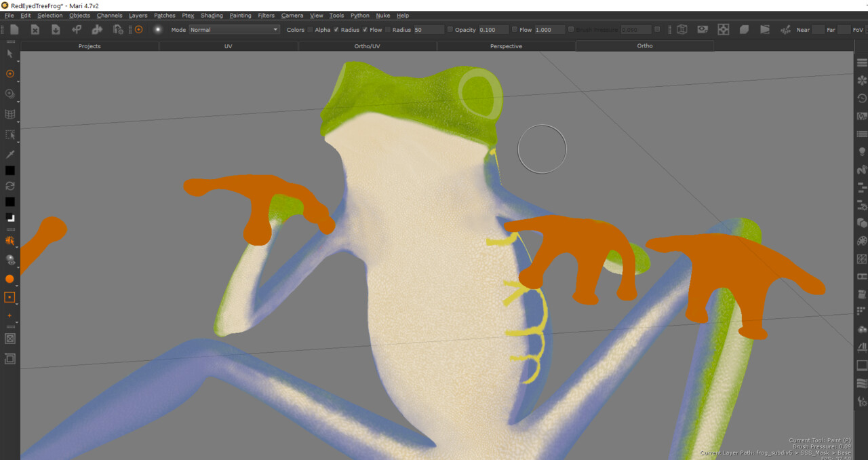The width and height of the screenshot is (868, 460).
Task: Click the solid cube icon in the top toolbar
Action: (x=744, y=30)
